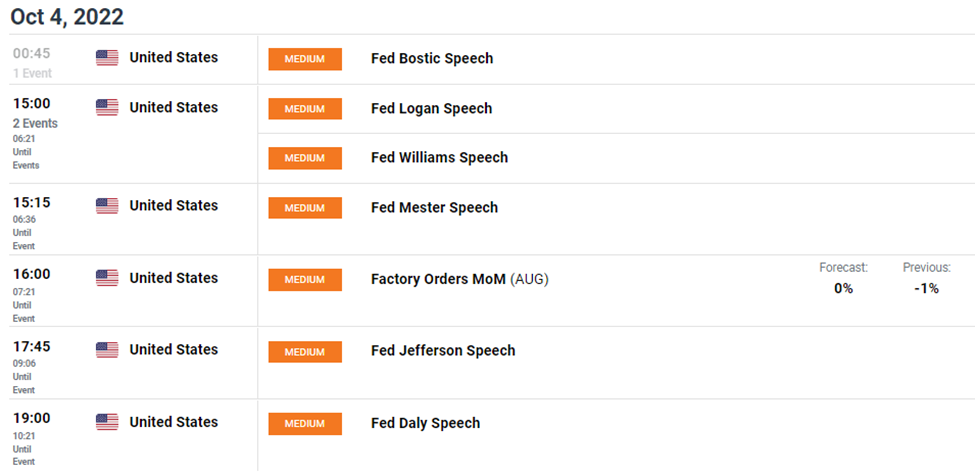The width and height of the screenshot is (975, 474).
Task: Click the US flag in the 16:00 row
Action: click(107, 278)
